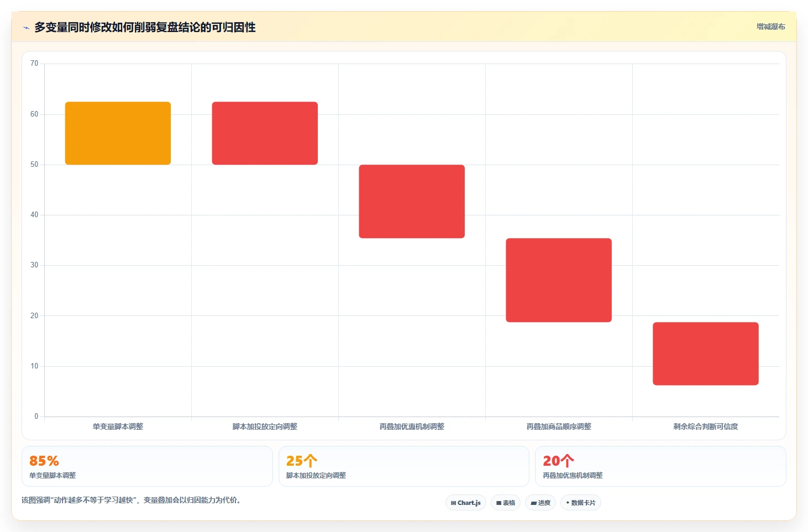Click the red bar above 再叠加优惠机制调整 axis label
Viewport: 808px width, 532px height.
coord(412,202)
